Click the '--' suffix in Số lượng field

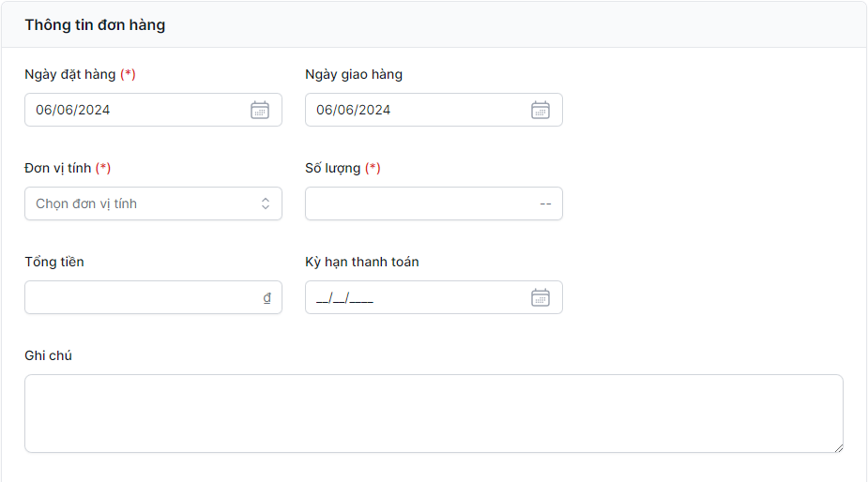coord(545,203)
